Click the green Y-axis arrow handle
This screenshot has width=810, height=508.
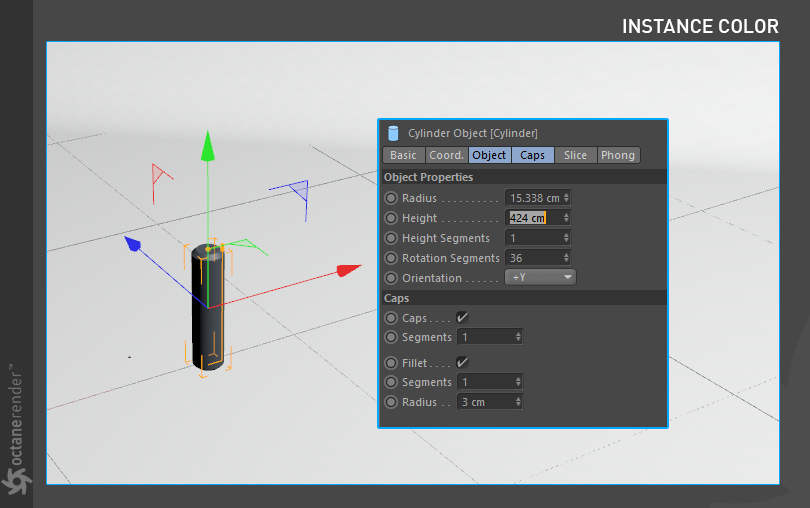click(208, 146)
